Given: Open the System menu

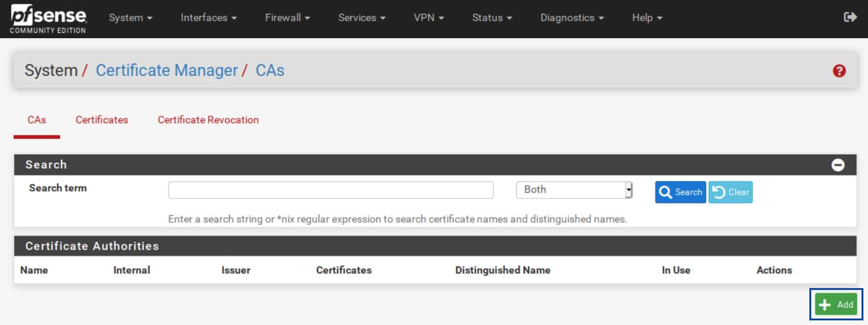Looking at the screenshot, I should pyautogui.click(x=130, y=18).
